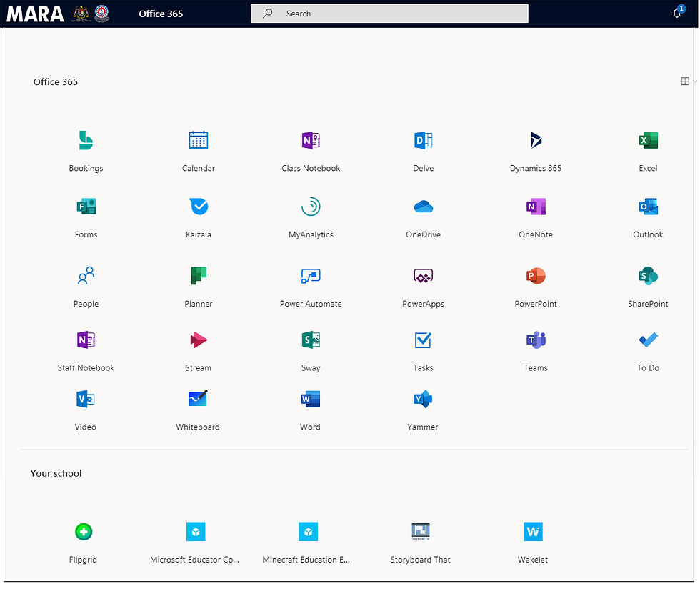Open Microsoft Forms
This screenshot has height=589, width=700.
(86, 217)
